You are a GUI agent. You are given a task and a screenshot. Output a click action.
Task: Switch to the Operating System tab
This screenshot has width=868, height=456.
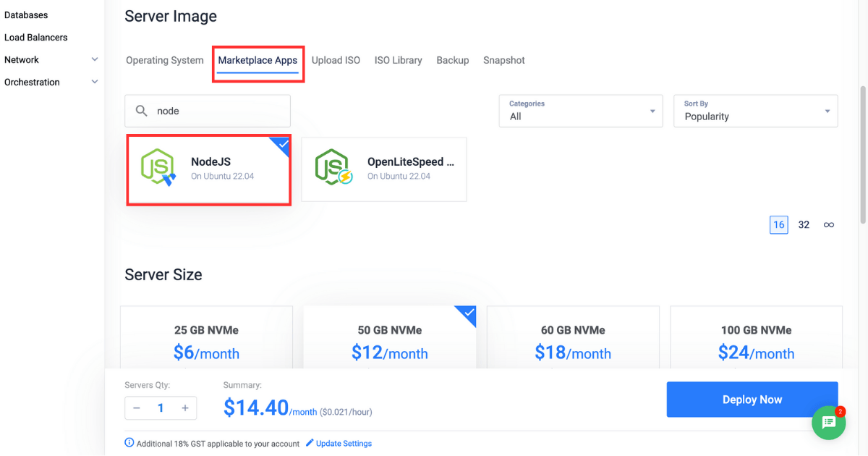pyautogui.click(x=164, y=60)
